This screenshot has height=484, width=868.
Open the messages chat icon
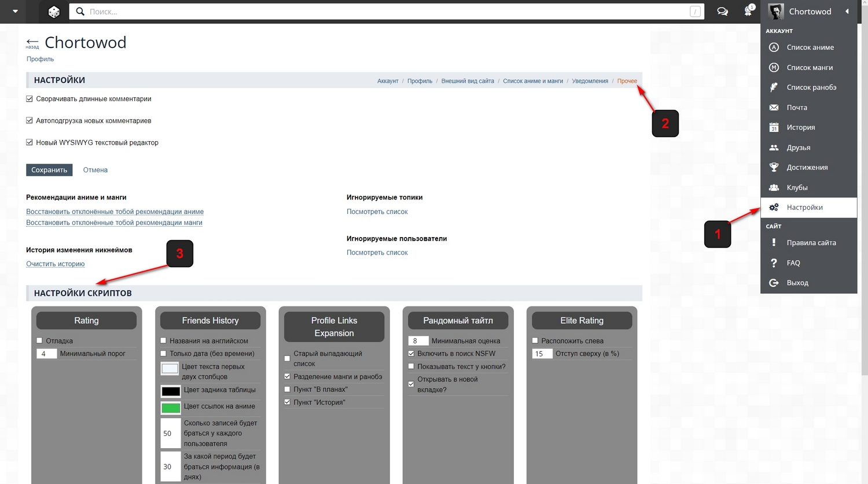(x=722, y=12)
